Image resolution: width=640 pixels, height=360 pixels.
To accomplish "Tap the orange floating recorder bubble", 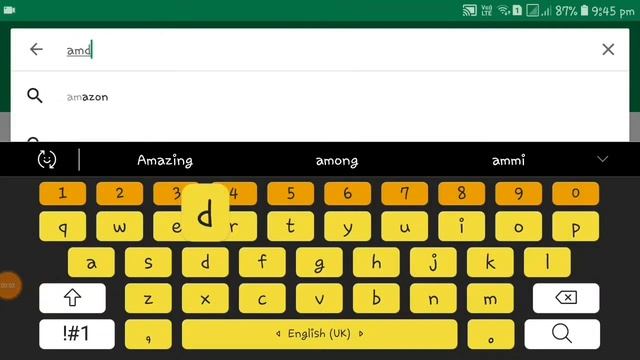I will click(x=9, y=285).
